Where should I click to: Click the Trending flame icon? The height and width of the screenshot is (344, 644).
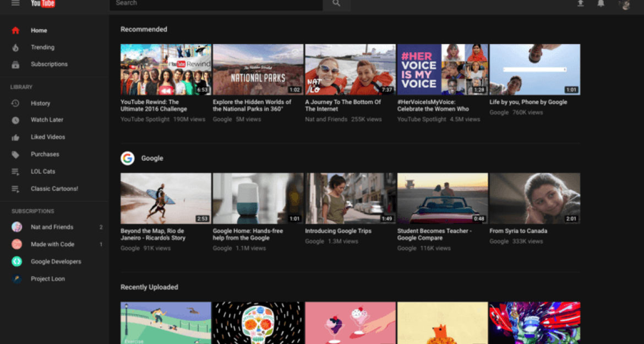pos(15,48)
